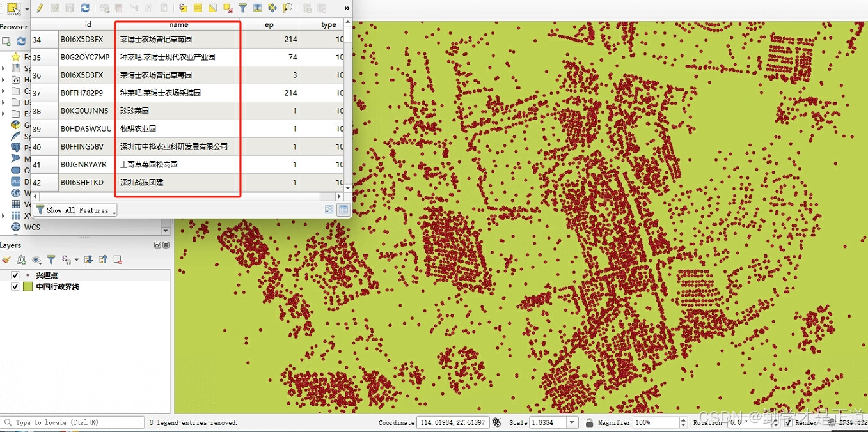The image size is (868, 432).
Task: Toggle the scale lock icon
Action: (589, 422)
